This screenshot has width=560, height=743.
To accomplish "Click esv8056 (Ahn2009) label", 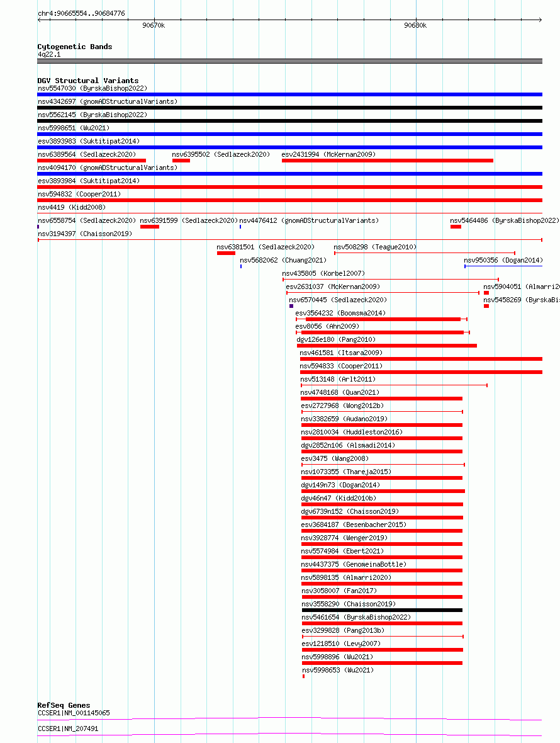I will [x=327, y=327].
